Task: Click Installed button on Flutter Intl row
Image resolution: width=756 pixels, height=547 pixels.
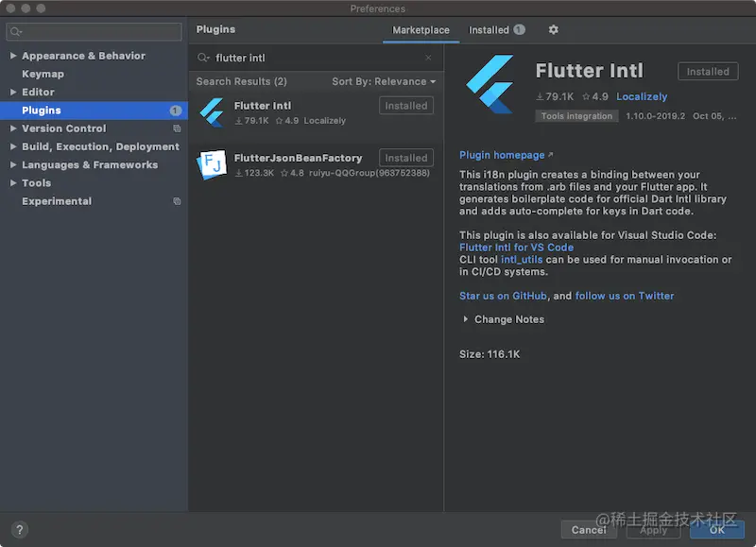Action: [x=406, y=106]
